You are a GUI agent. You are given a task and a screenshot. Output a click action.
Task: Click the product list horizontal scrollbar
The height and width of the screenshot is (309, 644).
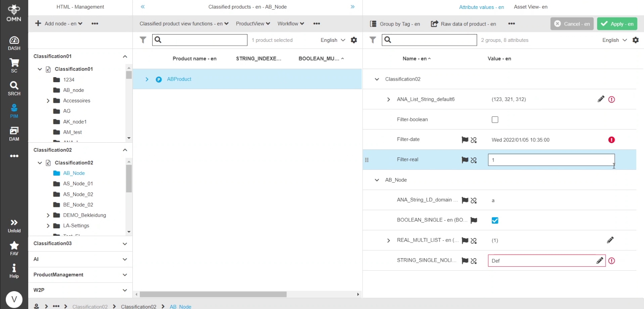[213, 295]
